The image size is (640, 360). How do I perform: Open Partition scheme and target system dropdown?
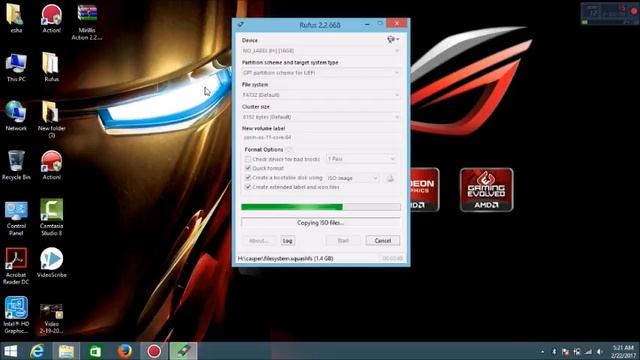(x=321, y=73)
